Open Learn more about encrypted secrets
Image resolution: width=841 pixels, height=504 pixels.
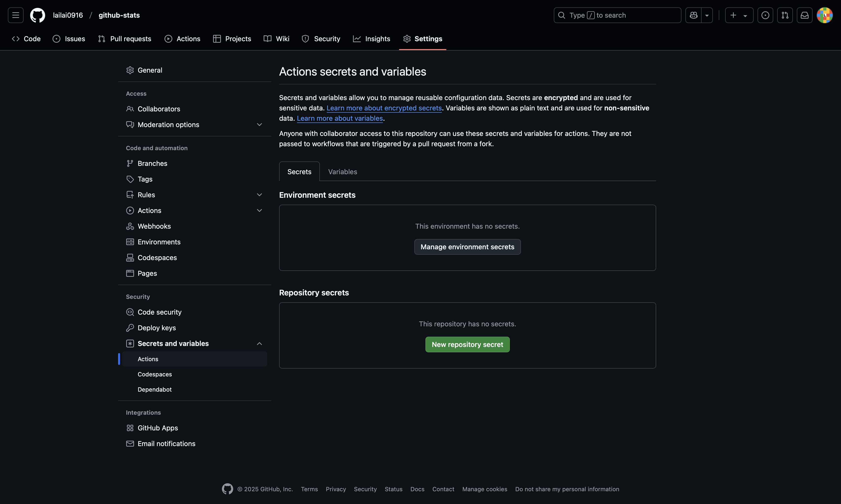coord(384,108)
